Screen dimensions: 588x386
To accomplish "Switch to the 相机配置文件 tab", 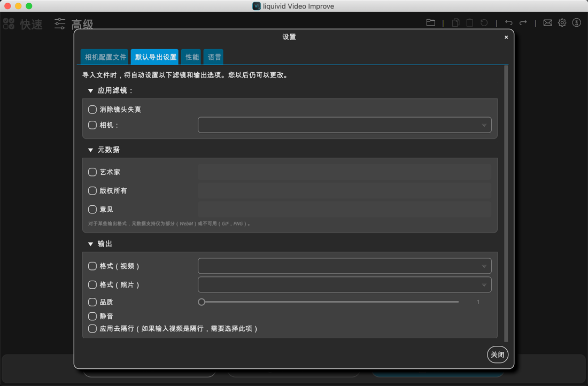I will (104, 56).
